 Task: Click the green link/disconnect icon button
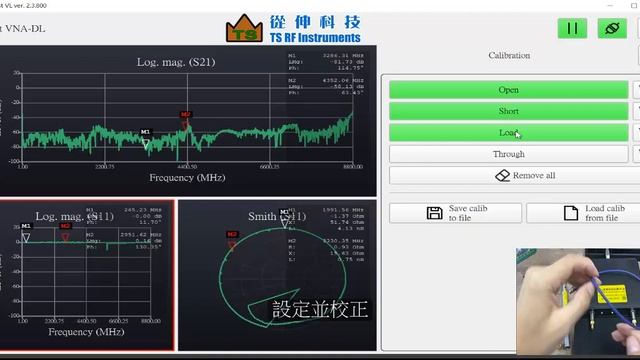point(612,28)
